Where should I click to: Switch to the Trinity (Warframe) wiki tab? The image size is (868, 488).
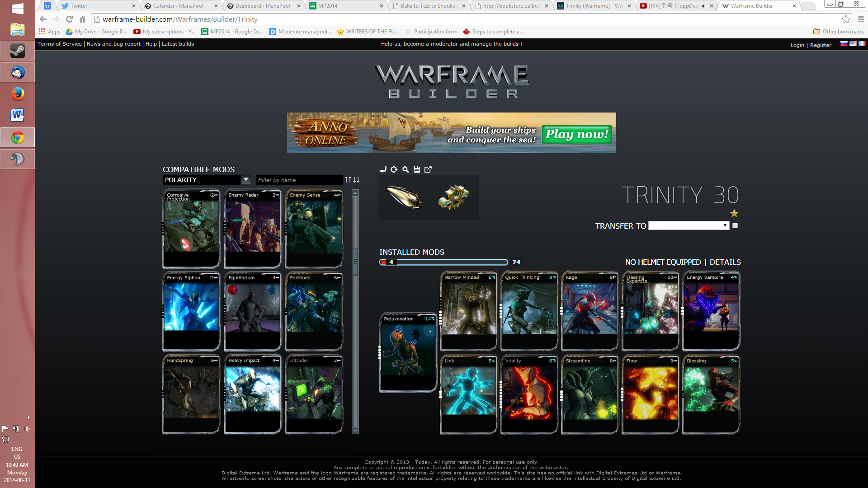(x=594, y=6)
